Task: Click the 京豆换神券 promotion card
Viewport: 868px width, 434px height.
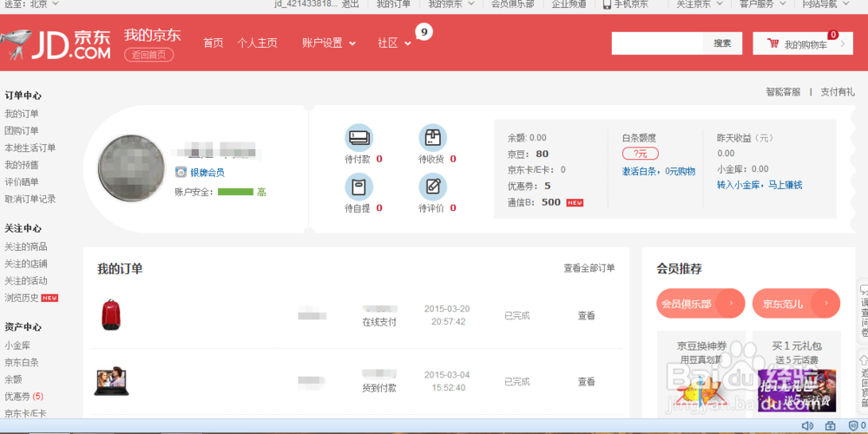Action: [701, 374]
